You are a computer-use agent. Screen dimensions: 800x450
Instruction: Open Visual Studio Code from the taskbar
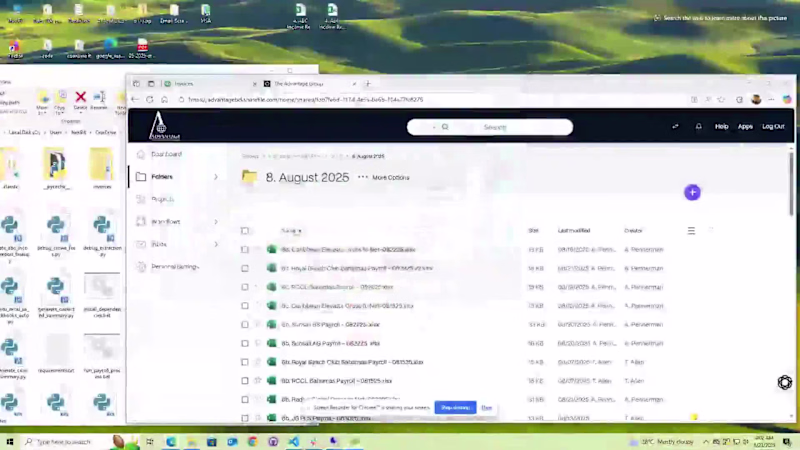pyautogui.click(x=293, y=441)
